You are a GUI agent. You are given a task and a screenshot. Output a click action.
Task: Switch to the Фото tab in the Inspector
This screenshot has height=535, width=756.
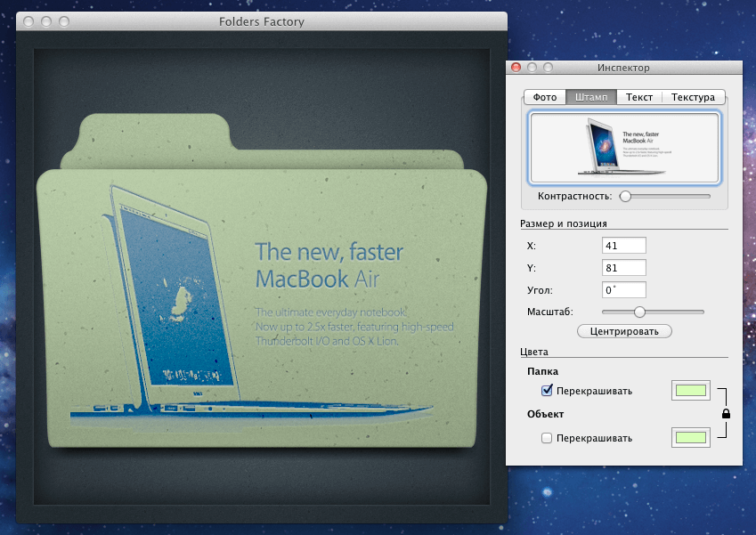[544, 97]
